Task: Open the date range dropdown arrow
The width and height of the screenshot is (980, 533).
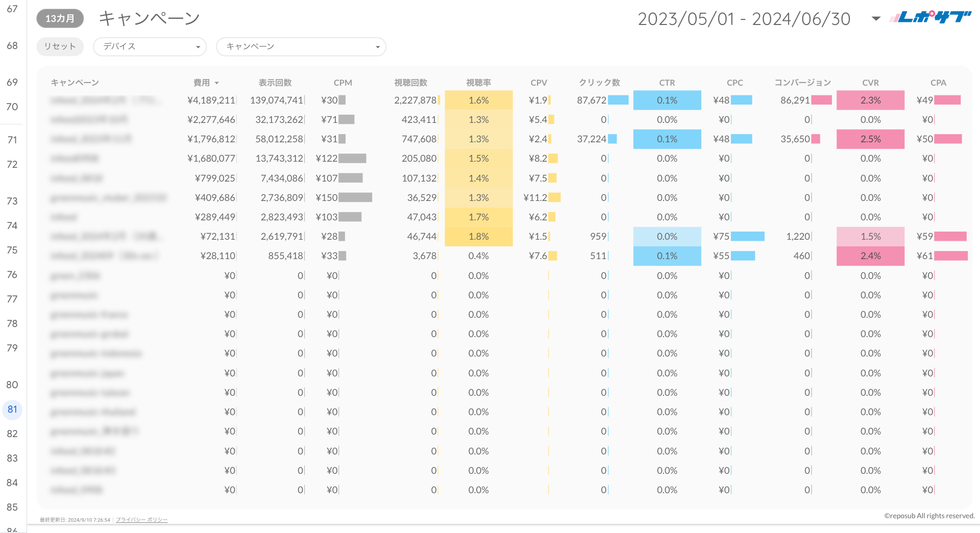Action: (876, 19)
